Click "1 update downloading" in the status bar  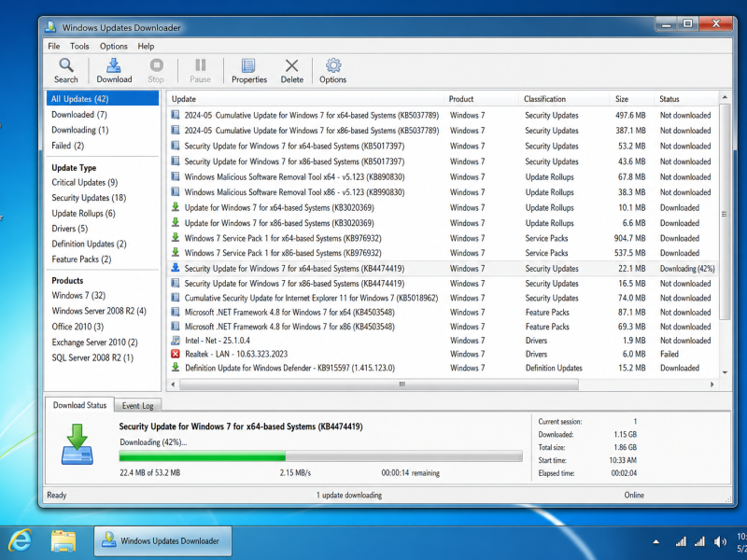(x=348, y=496)
